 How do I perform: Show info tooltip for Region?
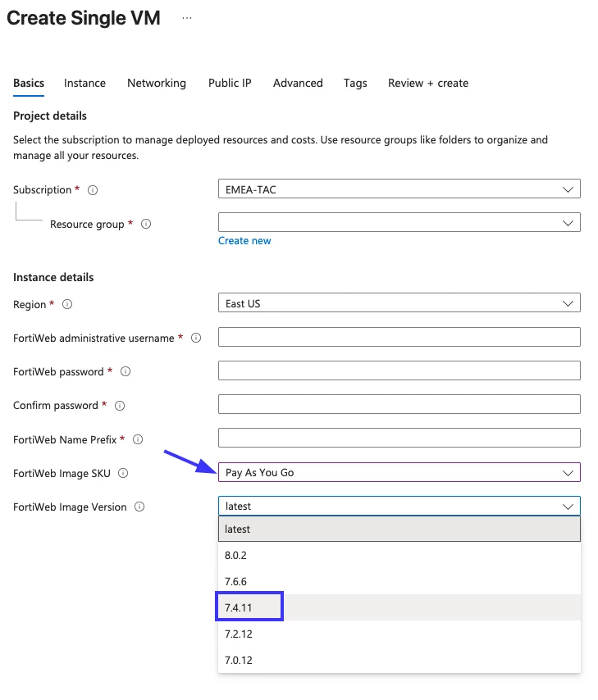[x=67, y=304]
